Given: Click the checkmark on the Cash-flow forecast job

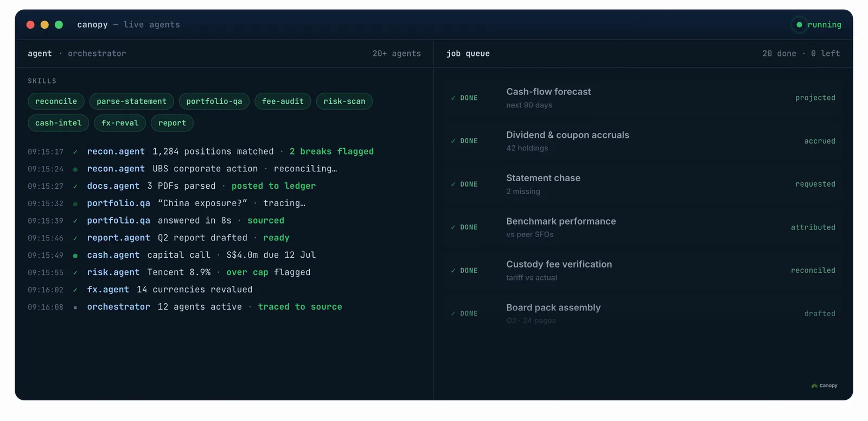Looking at the screenshot, I should [453, 98].
